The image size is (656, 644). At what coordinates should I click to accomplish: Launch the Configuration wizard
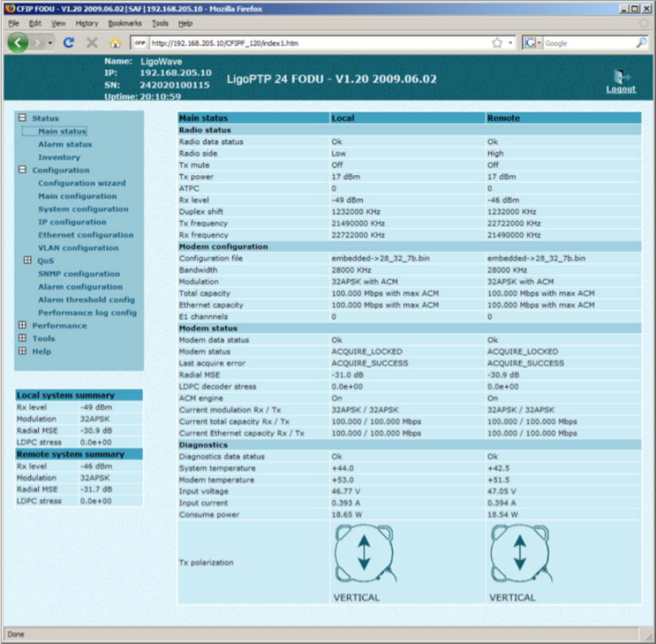pos(81,183)
